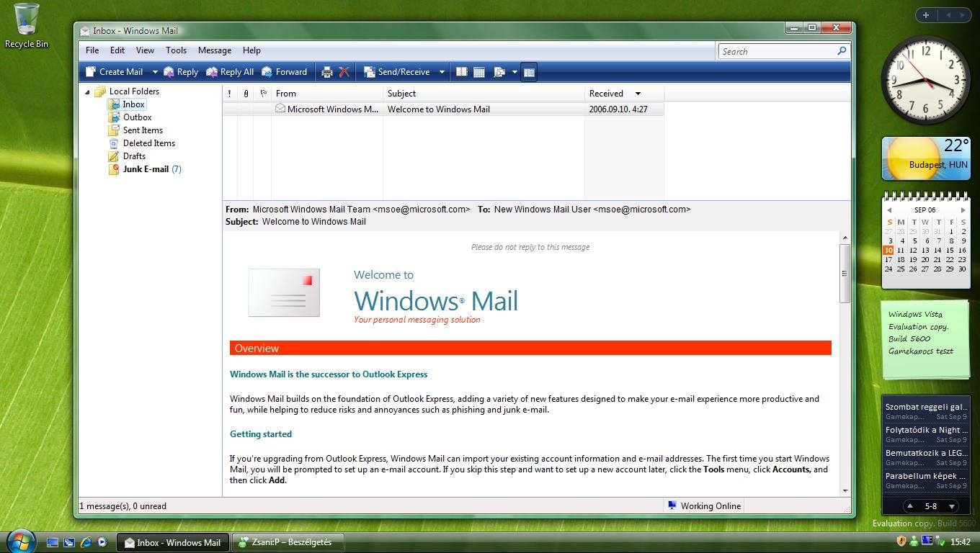Open Find dropdown arrow in toolbar
The width and height of the screenshot is (980, 553).
(x=514, y=72)
